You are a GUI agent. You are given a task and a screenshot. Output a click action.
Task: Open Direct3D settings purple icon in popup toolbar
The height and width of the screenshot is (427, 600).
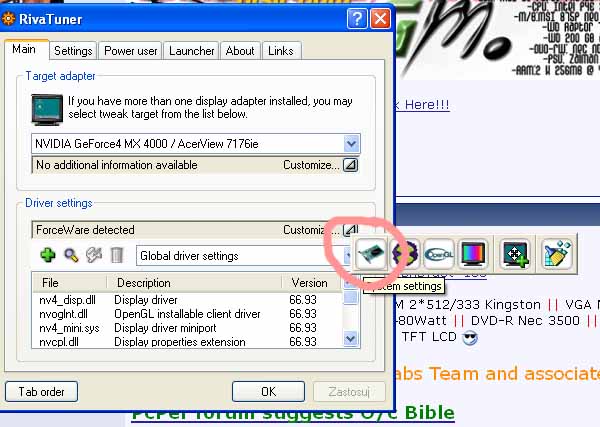405,254
